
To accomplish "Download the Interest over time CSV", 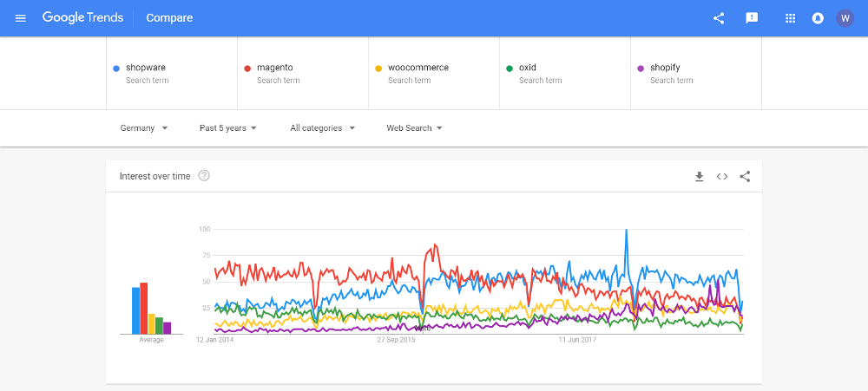I will 699,176.
